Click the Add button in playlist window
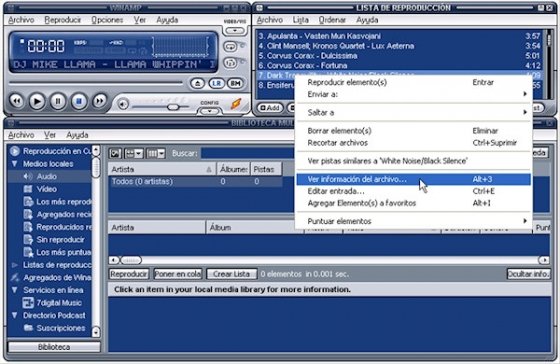560x364 pixels. point(270,108)
